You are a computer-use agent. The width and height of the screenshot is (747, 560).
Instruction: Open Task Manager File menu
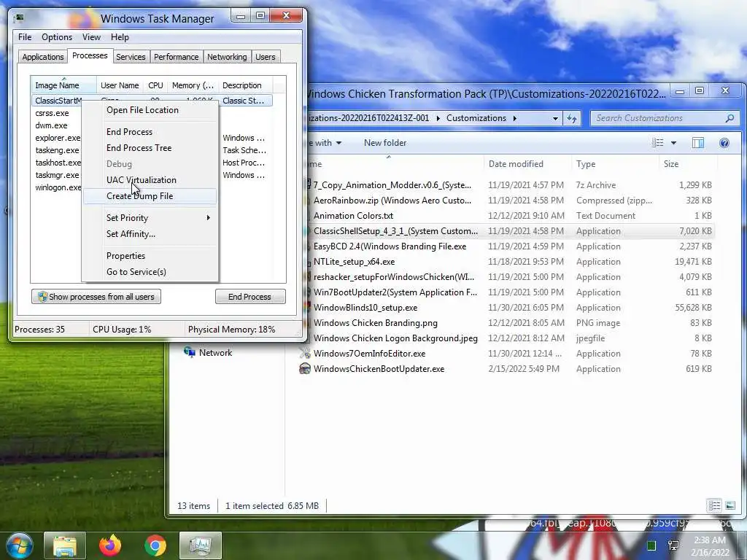tap(25, 37)
